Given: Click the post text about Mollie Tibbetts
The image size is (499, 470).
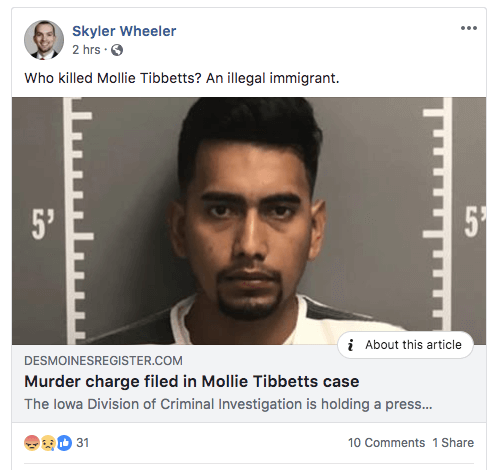Looking at the screenshot, I should 182,78.
